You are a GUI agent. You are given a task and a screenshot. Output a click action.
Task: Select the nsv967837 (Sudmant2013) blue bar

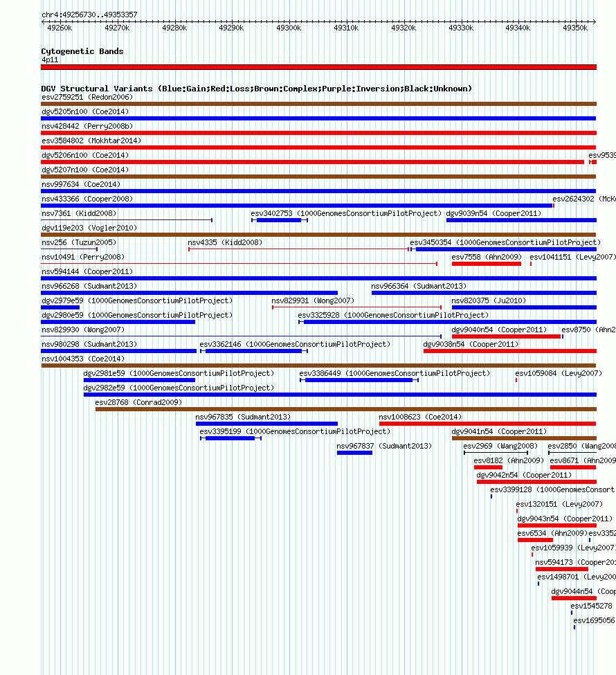pyautogui.click(x=354, y=453)
